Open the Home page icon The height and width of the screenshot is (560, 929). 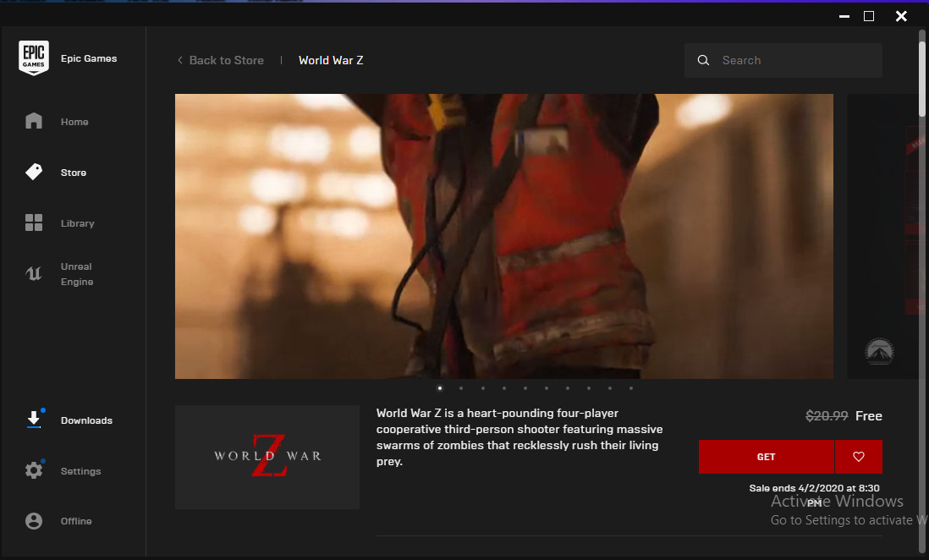[34, 121]
